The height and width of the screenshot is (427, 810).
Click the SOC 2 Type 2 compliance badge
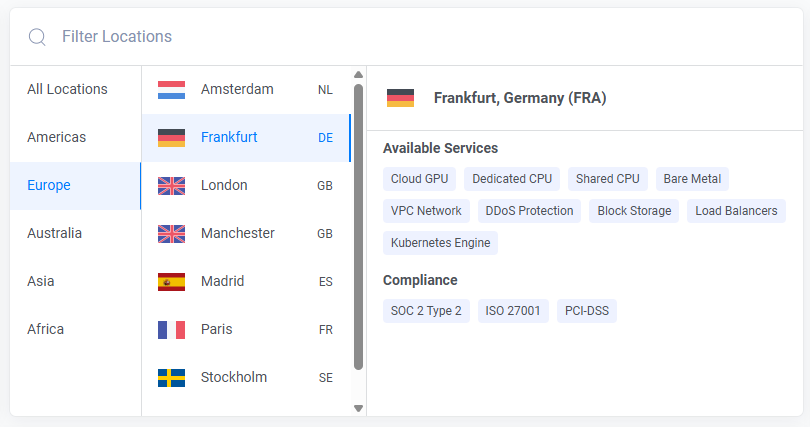pyautogui.click(x=426, y=311)
